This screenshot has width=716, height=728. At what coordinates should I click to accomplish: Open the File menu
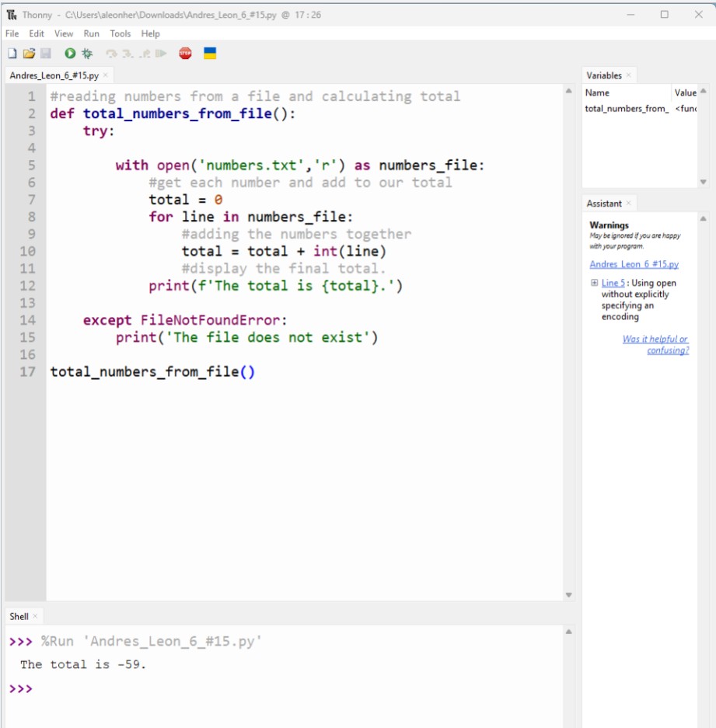point(12,33)
